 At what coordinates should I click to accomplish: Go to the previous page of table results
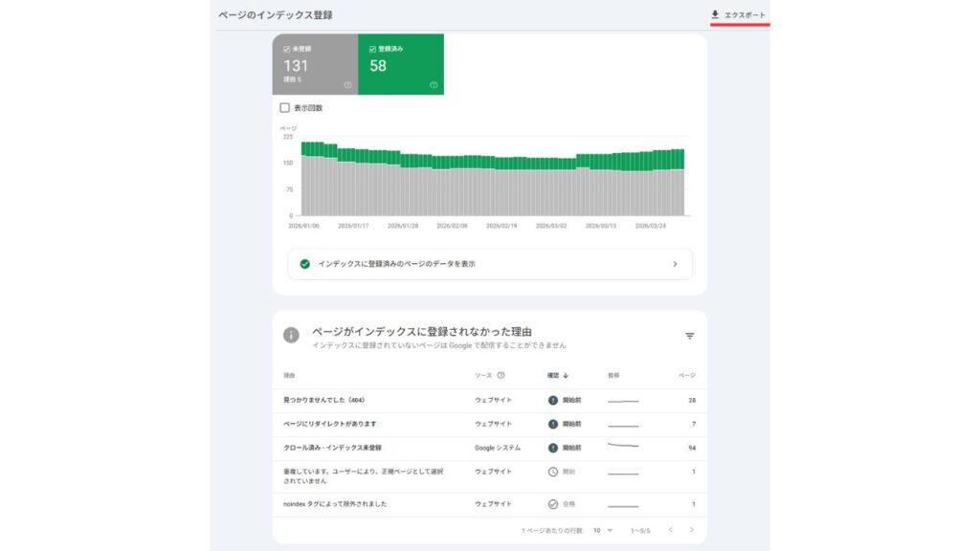(670, 530)
